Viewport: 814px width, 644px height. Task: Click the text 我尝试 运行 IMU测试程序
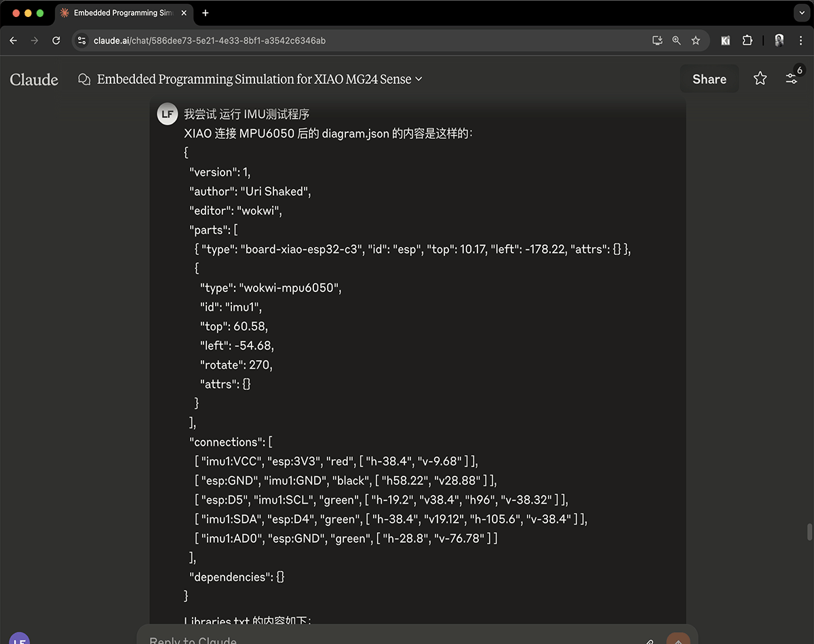click(247, 115)
